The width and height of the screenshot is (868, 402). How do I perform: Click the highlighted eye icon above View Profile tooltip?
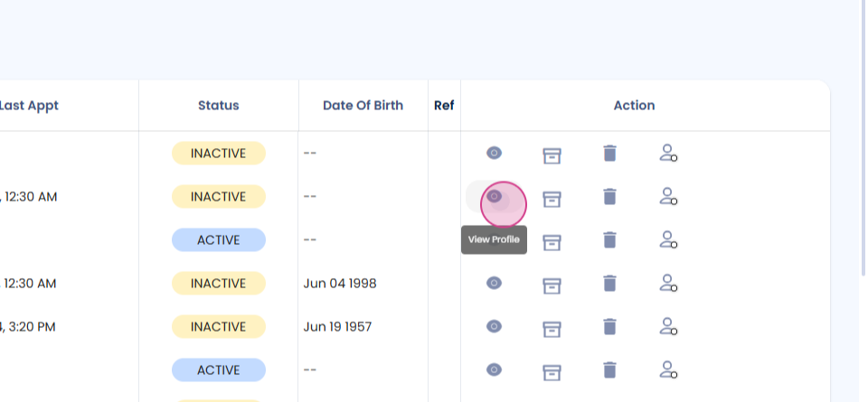point(495,196)
